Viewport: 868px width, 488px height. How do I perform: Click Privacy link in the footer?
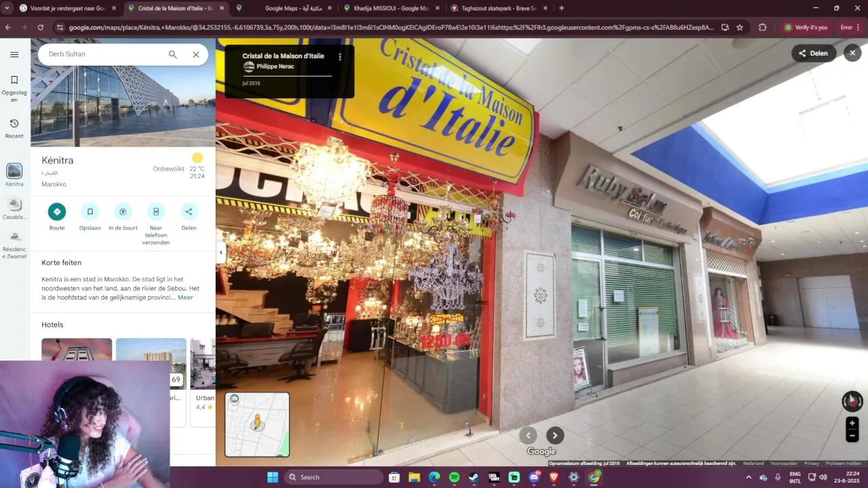812,464
